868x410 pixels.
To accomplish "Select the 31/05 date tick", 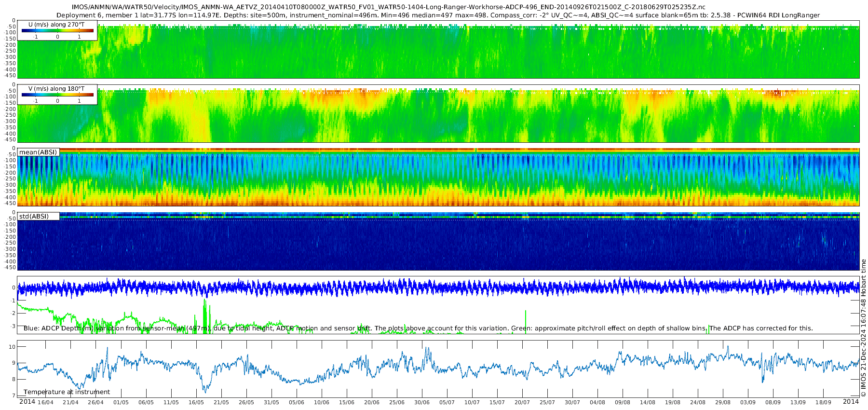I will click(x=271, y=402).
